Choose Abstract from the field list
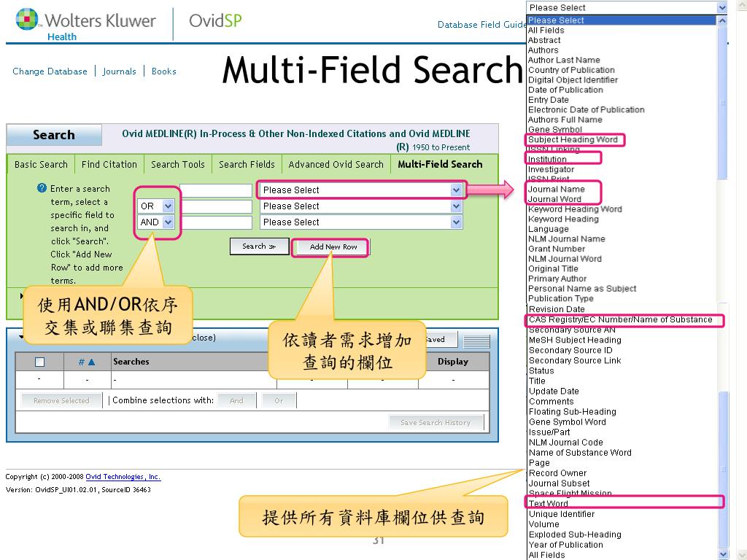This screenshot has height=560, width=747. [544, 40]
